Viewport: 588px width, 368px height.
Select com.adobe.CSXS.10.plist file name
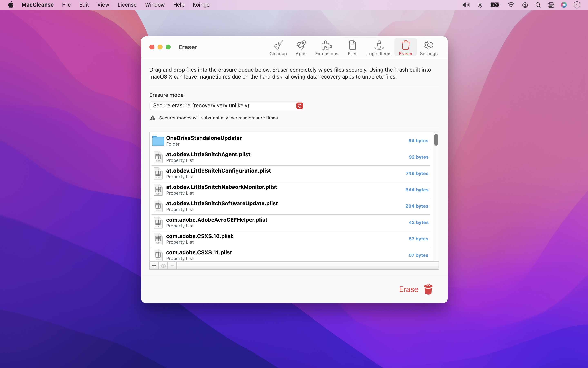coord(199,236)
